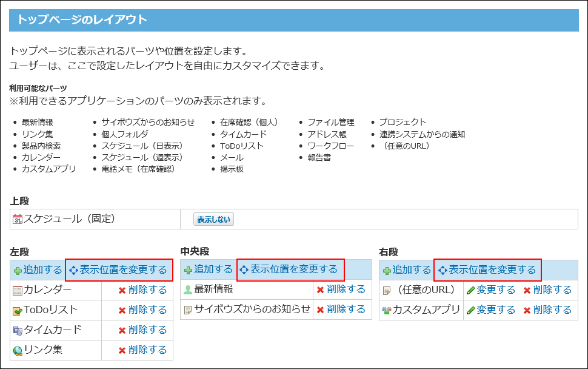The width and height of the screenshot is (588, 369).
Task: Click the red X icon for タイムカード
Action: [122, 330]
